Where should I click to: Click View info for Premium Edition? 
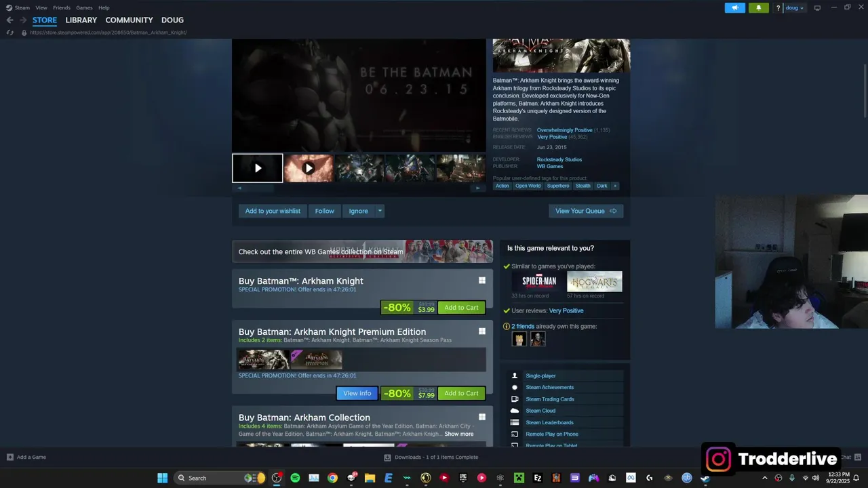pos(357,393)
